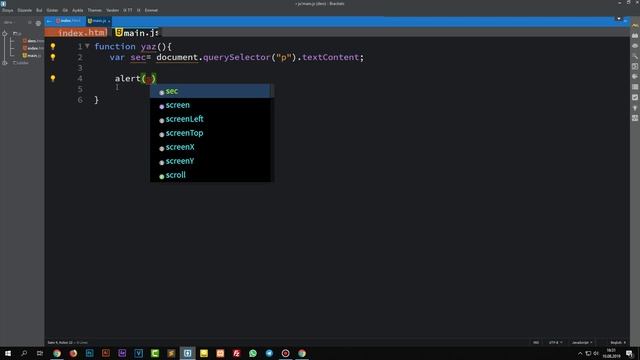Choose 'screen' from the autocomplete list
Screen dimensions: 640x360
[x=210, y=105]
